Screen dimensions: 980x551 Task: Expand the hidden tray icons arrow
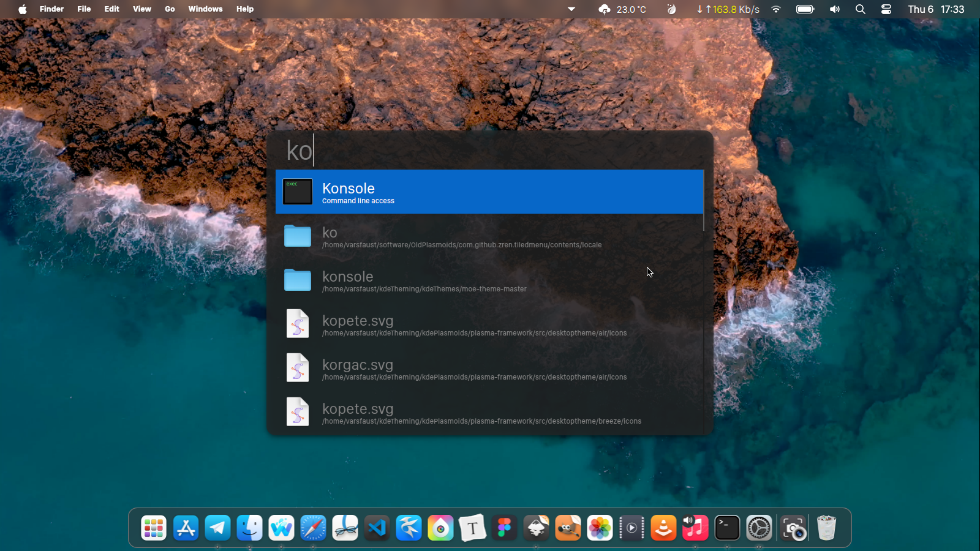(x=571, y=9)
